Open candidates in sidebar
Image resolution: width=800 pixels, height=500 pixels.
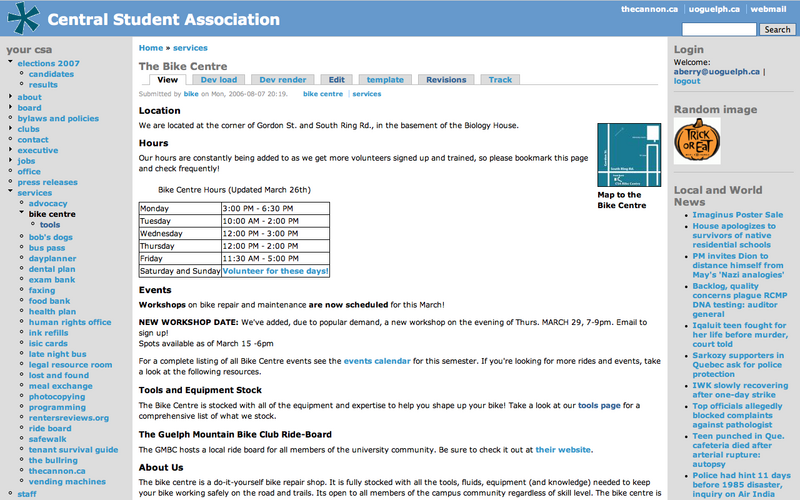coord(51,74)
